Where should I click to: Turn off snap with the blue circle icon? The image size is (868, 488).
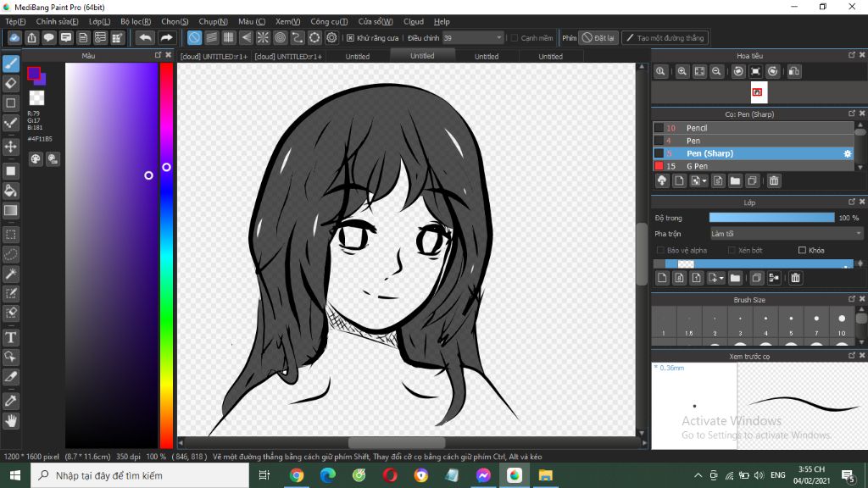point(194,37)
